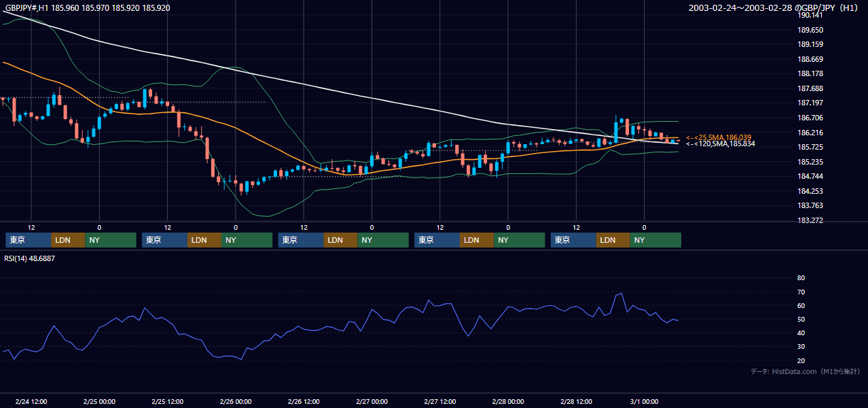Select the 東京 session block for 2/25
Screen dimensions: 868x408
pyautogui.click(x=165, y=240)
